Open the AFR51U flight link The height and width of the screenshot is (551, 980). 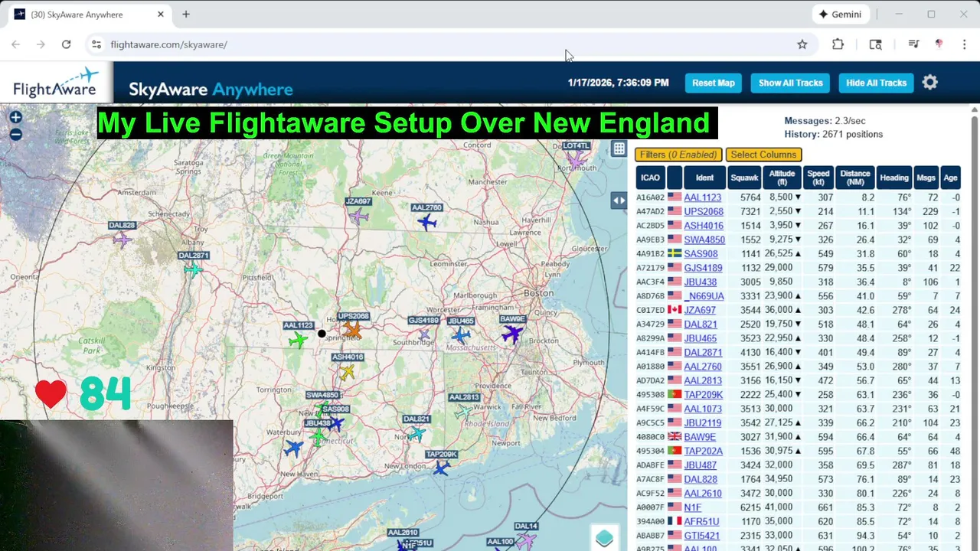pyautogui.click(x=701, y=521)
